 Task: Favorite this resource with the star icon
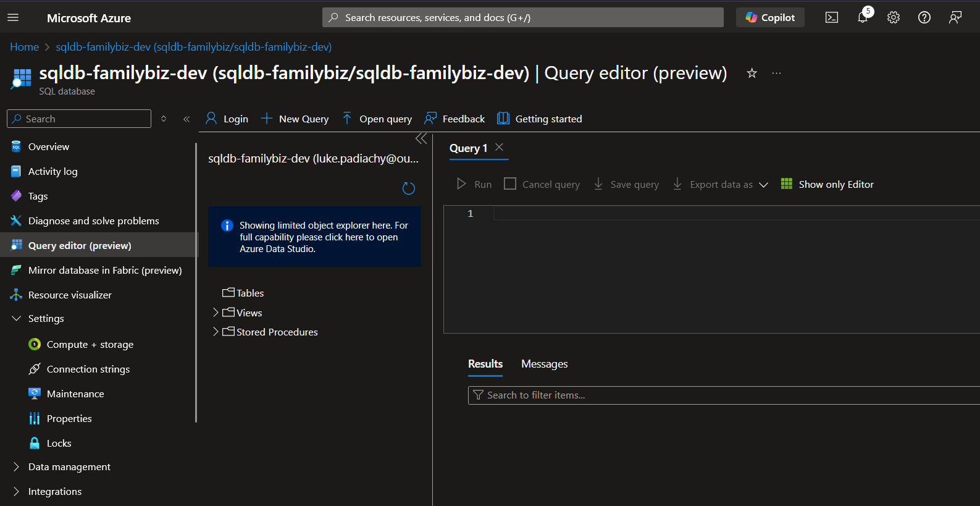coord(752,73)
